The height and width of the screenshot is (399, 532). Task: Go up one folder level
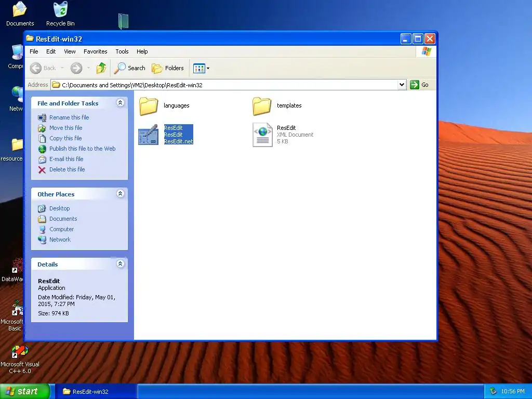[x=101, y=68]
